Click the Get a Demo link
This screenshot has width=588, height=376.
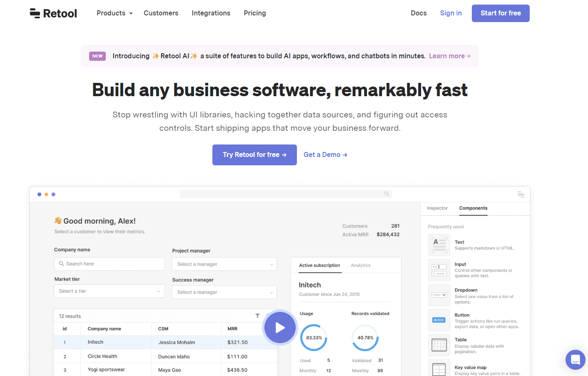(325, 155)
